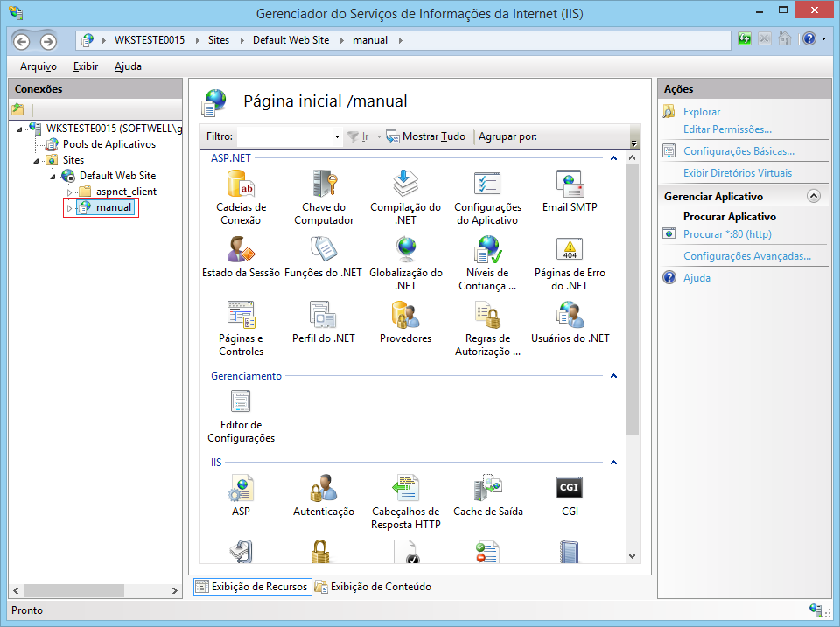Select Pools de Aplicativos in connections tree
The width and height of the screenshot is (840, 627).
coord(108,144)
